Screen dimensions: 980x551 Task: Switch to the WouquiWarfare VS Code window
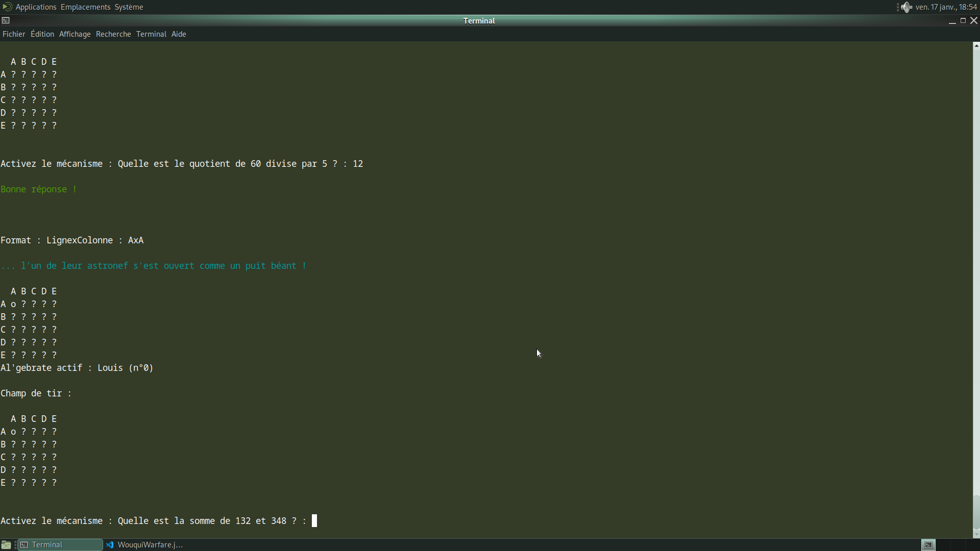145,545
